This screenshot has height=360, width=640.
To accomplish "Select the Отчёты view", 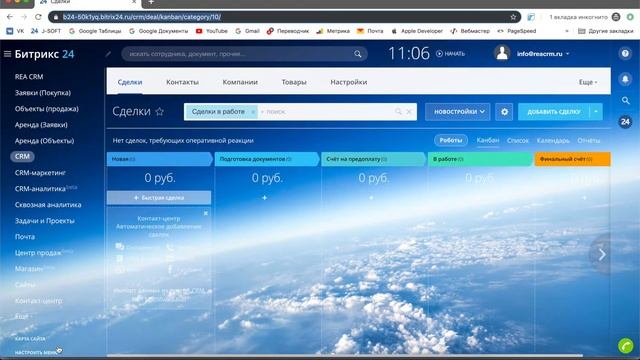I will click(589, 140).
